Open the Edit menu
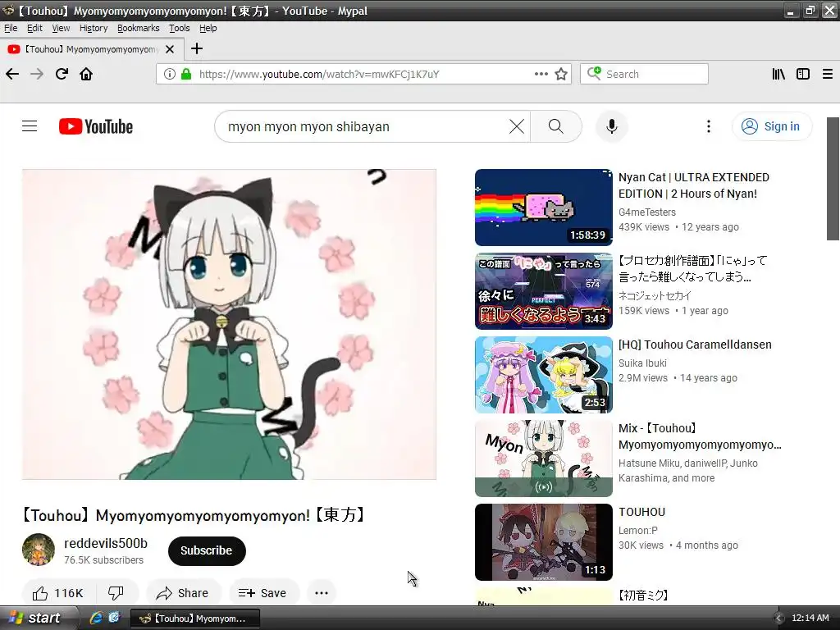This screenshot has height=630, width=840. pyautogui.click(x=34, y=28)
